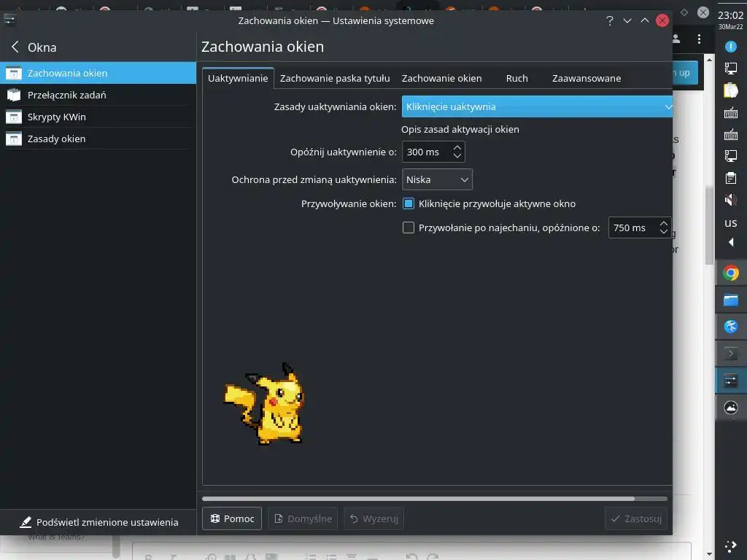Screen dimensions: 747x560
Task: Open the blue notification info icon in panel
Action: 730,47
